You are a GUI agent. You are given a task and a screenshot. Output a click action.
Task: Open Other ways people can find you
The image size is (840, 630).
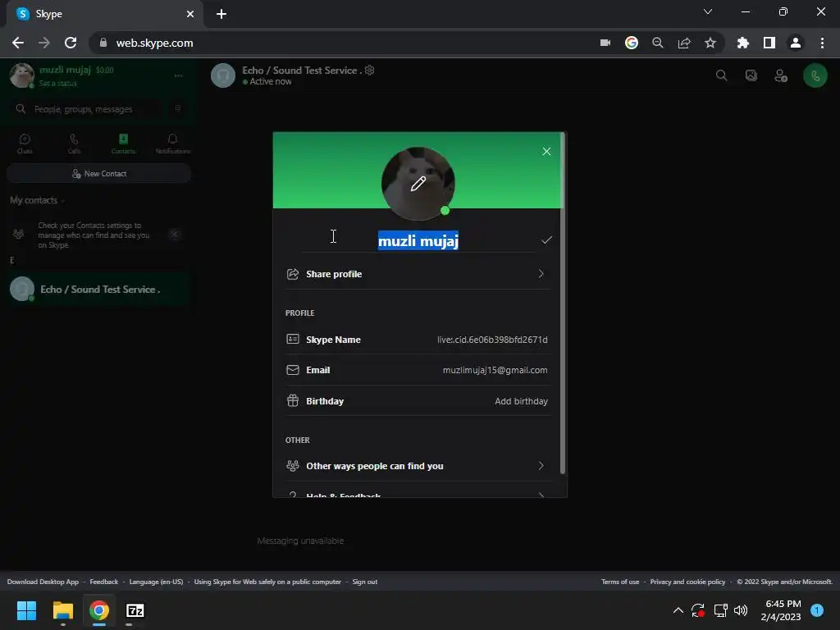(418, 466)
